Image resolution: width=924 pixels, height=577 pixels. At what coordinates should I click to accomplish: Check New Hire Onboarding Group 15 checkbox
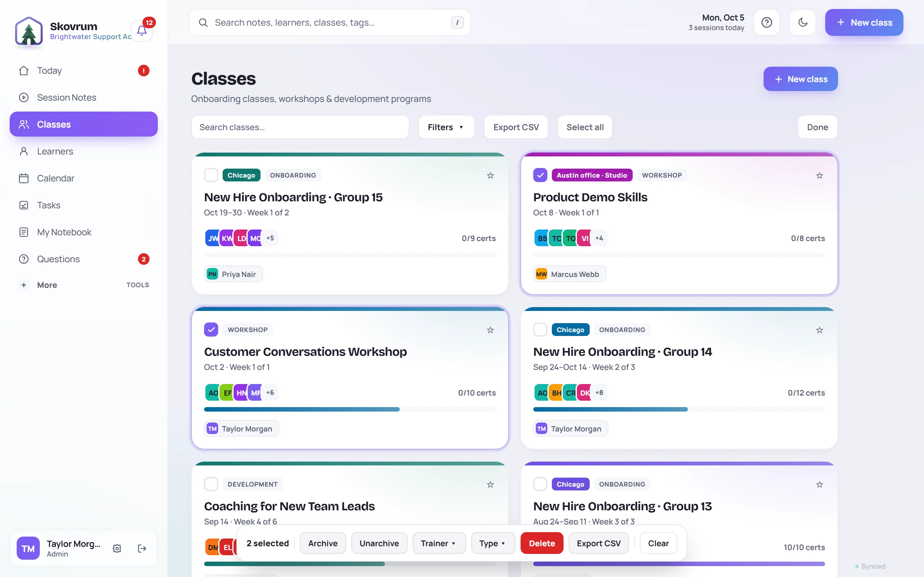[211, 175]
